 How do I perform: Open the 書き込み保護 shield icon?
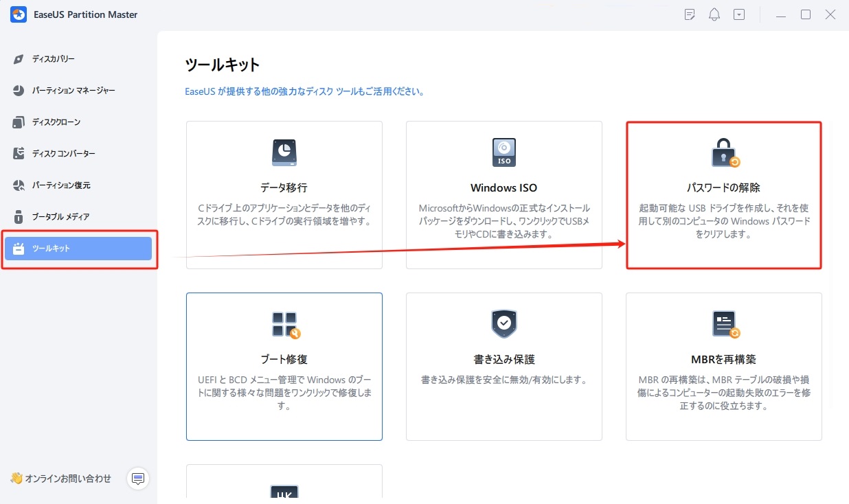[503, 323]
